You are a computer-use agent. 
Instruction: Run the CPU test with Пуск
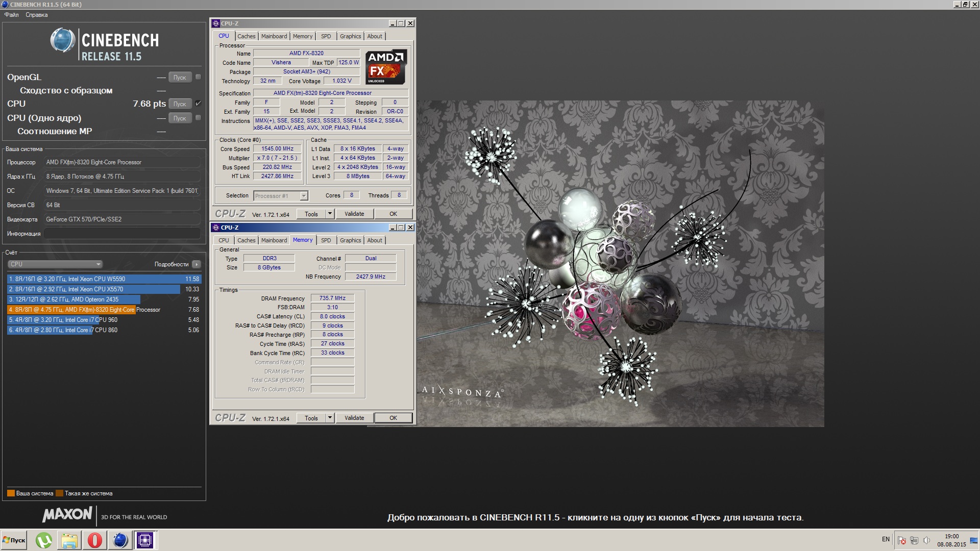click(x=180, y=104)
